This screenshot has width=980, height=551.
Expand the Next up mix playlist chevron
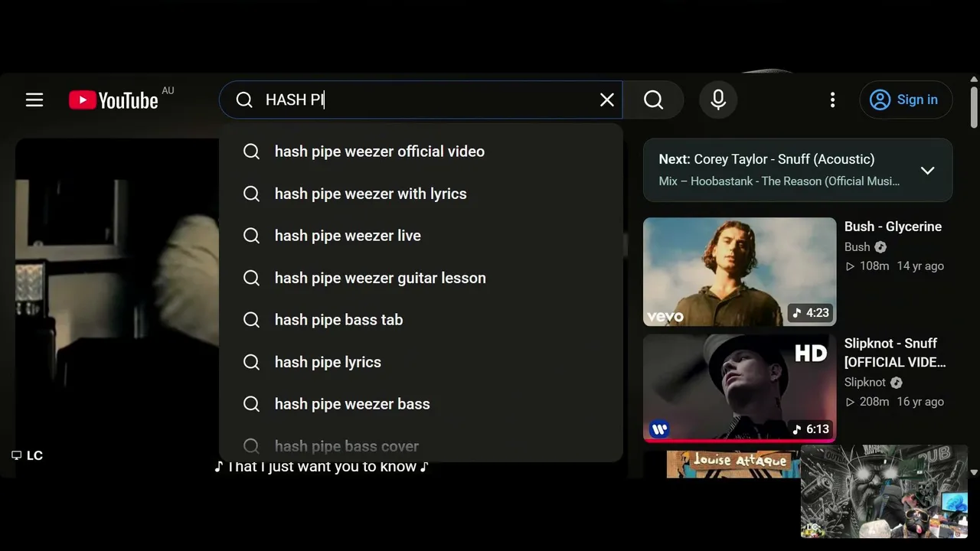[927, 170]
